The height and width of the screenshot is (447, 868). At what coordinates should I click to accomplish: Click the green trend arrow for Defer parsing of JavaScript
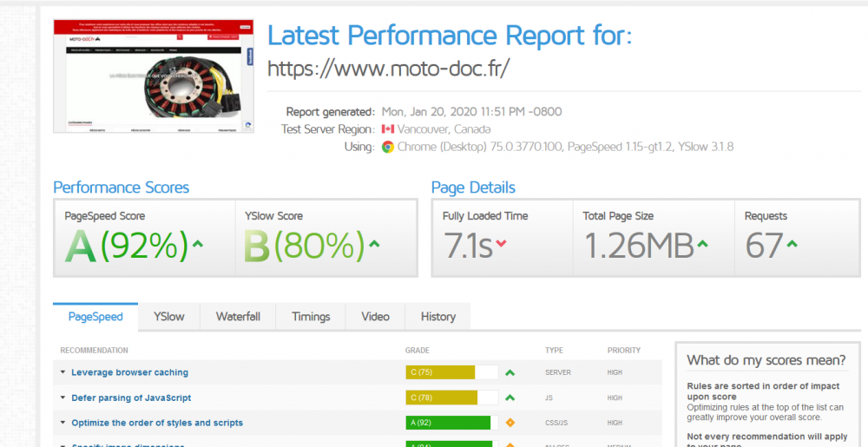[510, 398]
